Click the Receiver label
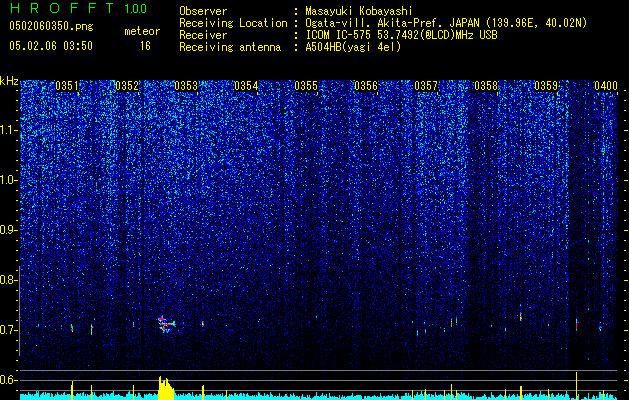629x400 pixels. pos(203,35)
